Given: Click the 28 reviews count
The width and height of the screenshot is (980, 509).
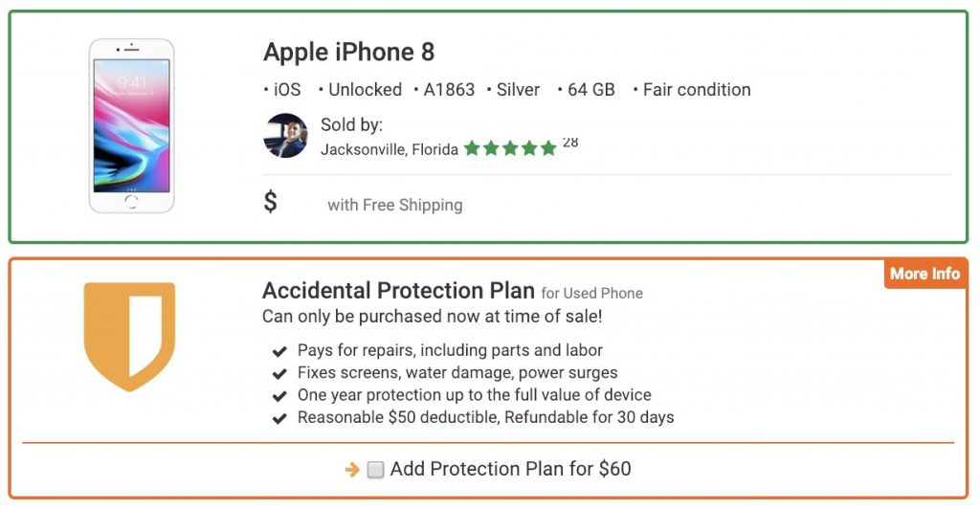Looking at the screenshot, I should 570,143.
